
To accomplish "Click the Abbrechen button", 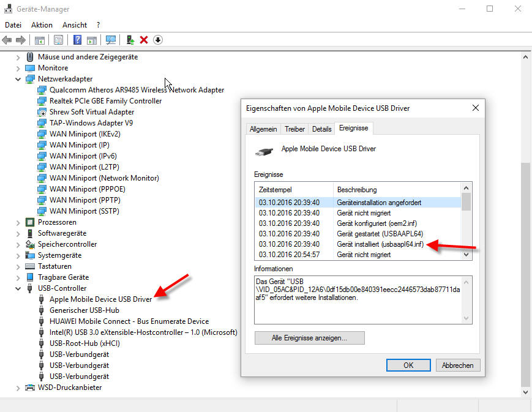I will point(457,365).
